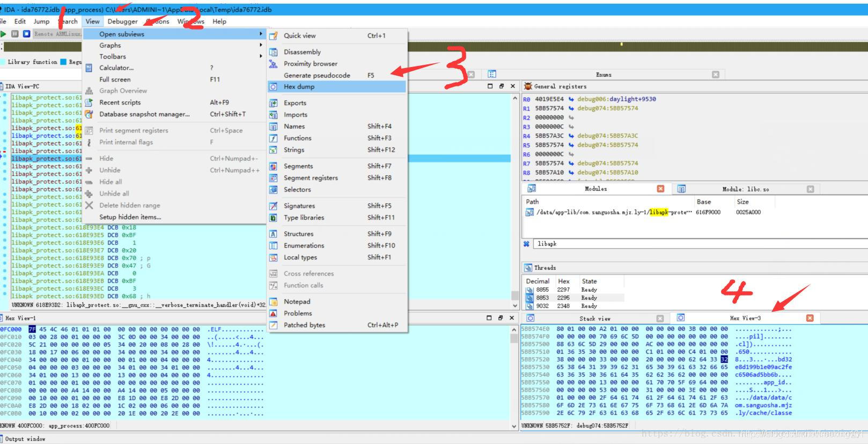Click the Segment registers icon
The width and height of the screenshot is (868, 444).
[273, 178]
